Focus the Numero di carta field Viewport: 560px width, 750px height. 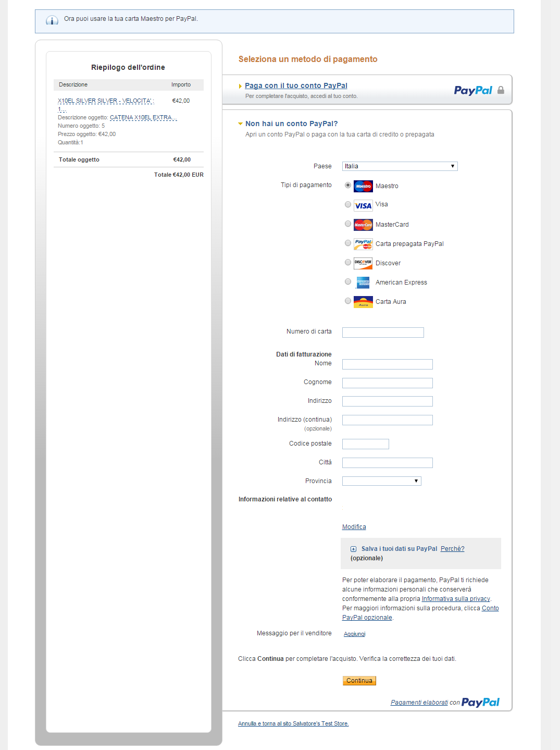tap(383, 333)
